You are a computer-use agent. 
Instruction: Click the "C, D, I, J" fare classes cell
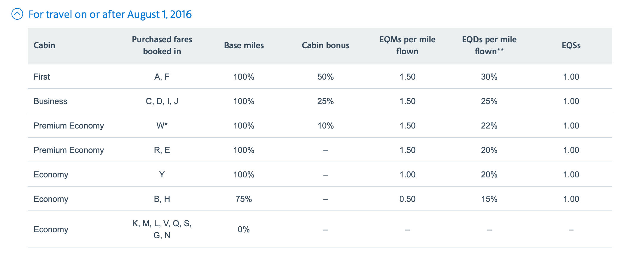[x=162, y=101]
